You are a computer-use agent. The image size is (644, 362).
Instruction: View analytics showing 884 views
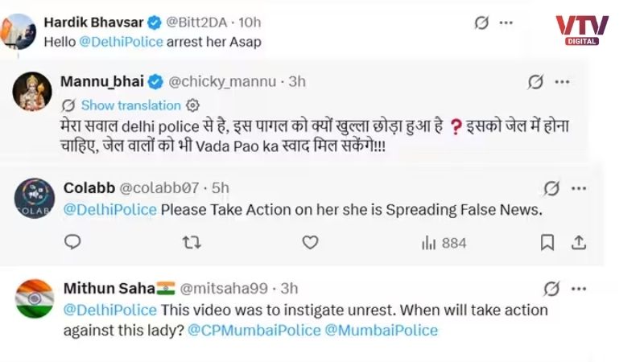[x=444, y=244]
